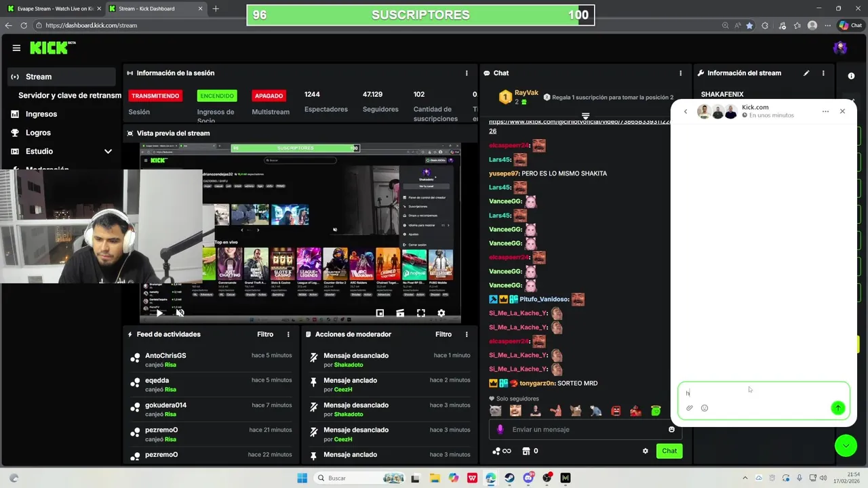Select Stream in the sidebar
The width and height of the screenshot is (868, 488).
pos(62,77)
